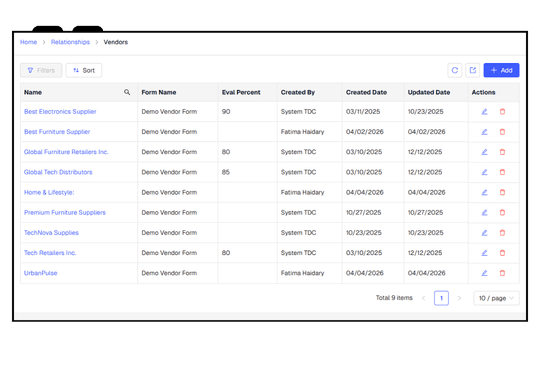Image resolution: width=540 pixels, height=384 pixels.
Task: Delete the Global Tech Distributors row
Action: pos(502,172)
